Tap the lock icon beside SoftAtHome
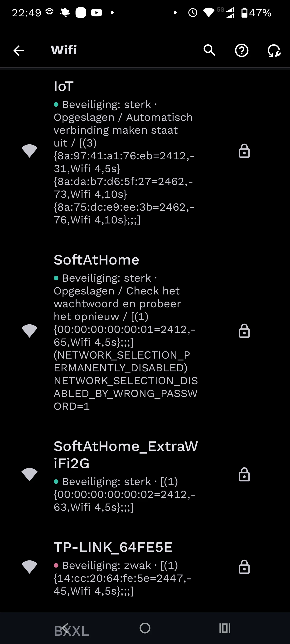Screen dimensions: 290x644 (244, 331)
